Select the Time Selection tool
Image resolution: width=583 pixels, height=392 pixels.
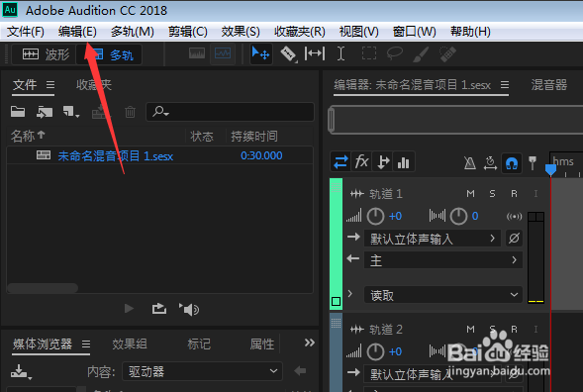pos(340,53)
